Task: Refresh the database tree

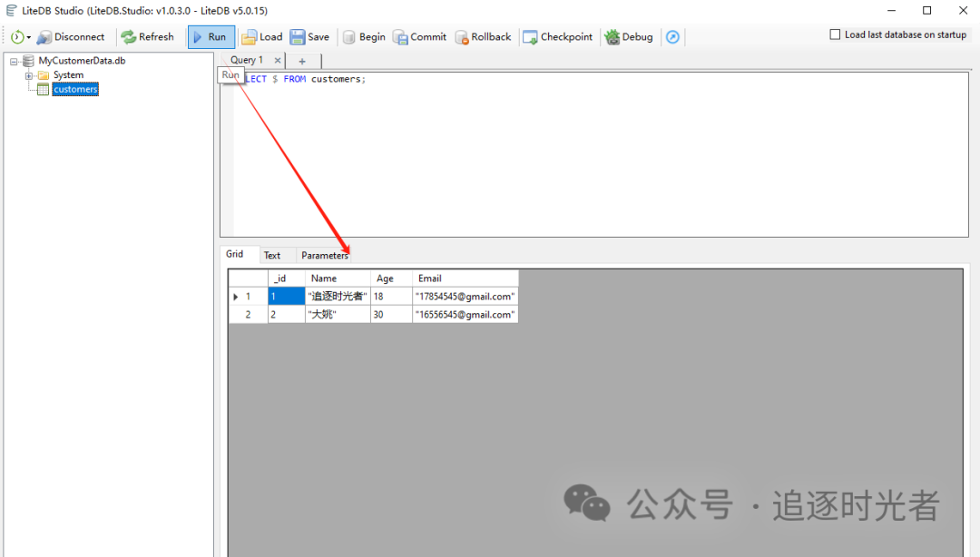Action: click(x=148, y=37)
